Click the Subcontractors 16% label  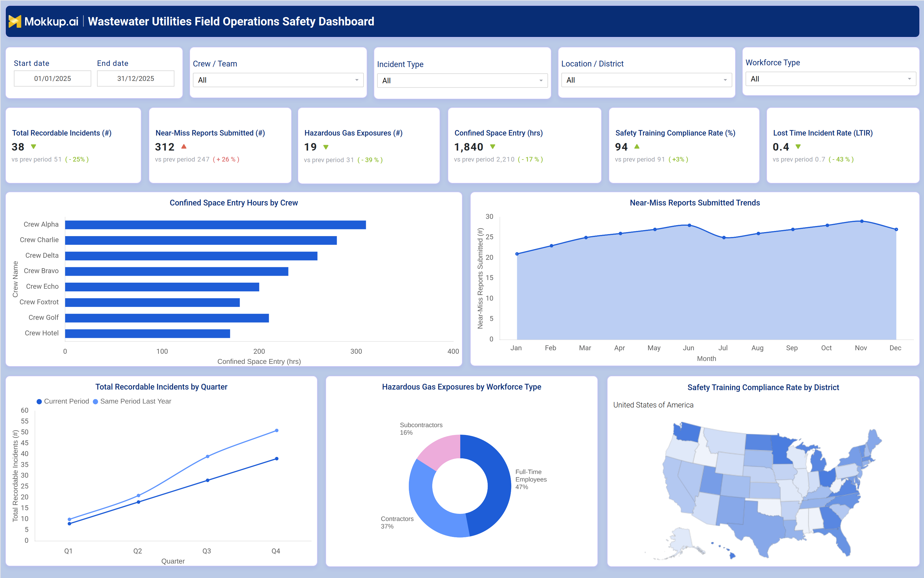421,429
